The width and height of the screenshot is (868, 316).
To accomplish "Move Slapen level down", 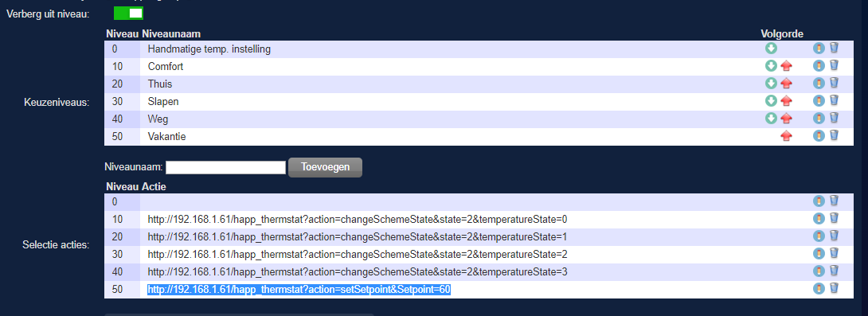I will pos(771,101).
